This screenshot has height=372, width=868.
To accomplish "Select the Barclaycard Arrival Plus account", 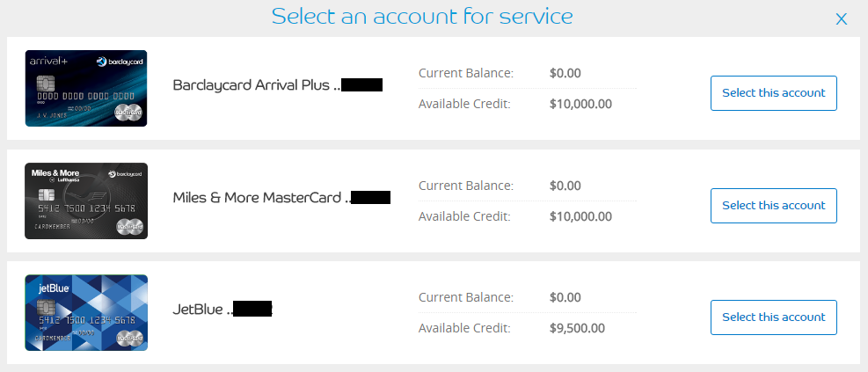I will click(x=773, y=93).
